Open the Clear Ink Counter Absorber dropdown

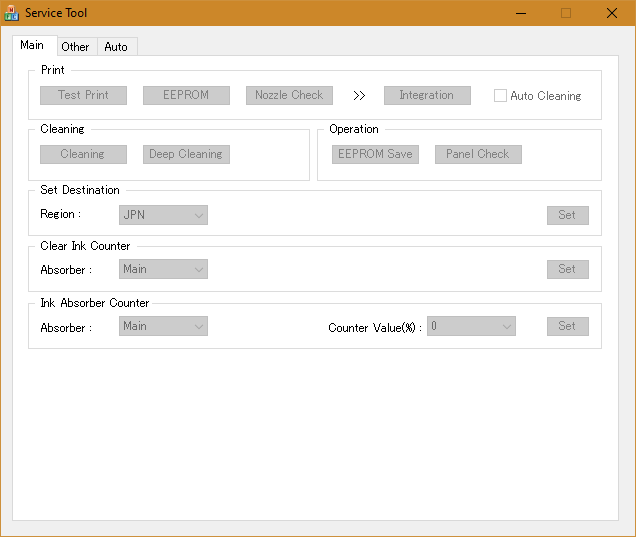tap(163, 268)
